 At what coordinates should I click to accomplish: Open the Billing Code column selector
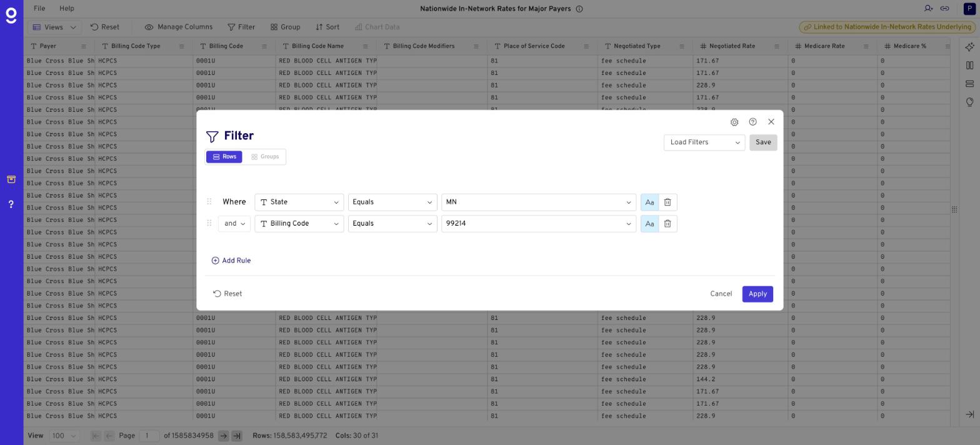pos(299,224)
